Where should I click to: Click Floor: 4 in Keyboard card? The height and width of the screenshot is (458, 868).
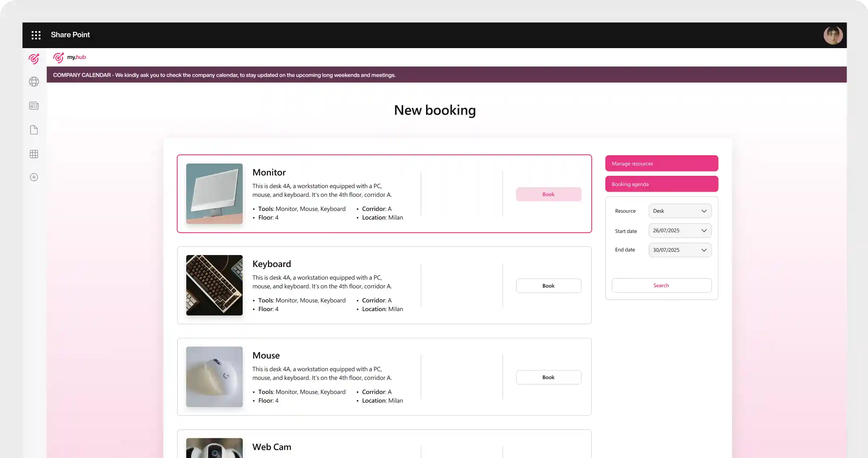(268, 309)
